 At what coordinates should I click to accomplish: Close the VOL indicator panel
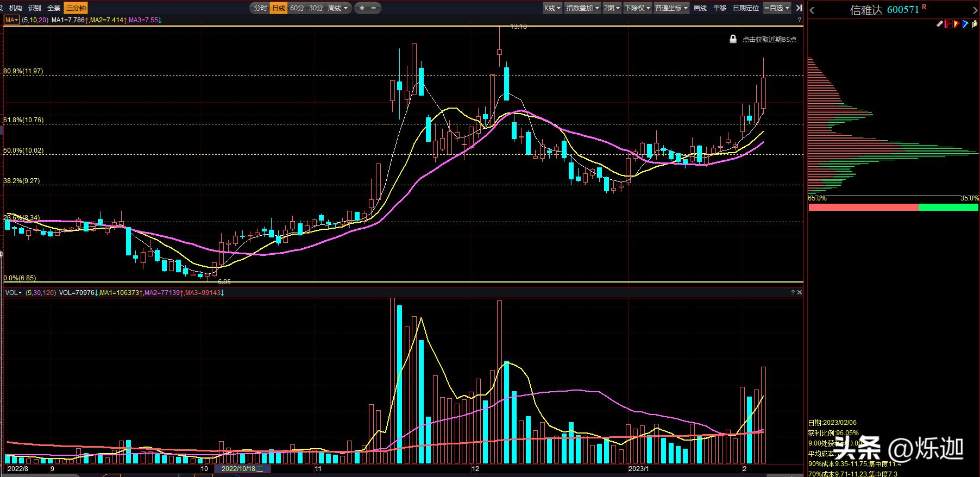pyautogui.click(x=799, y=292)
